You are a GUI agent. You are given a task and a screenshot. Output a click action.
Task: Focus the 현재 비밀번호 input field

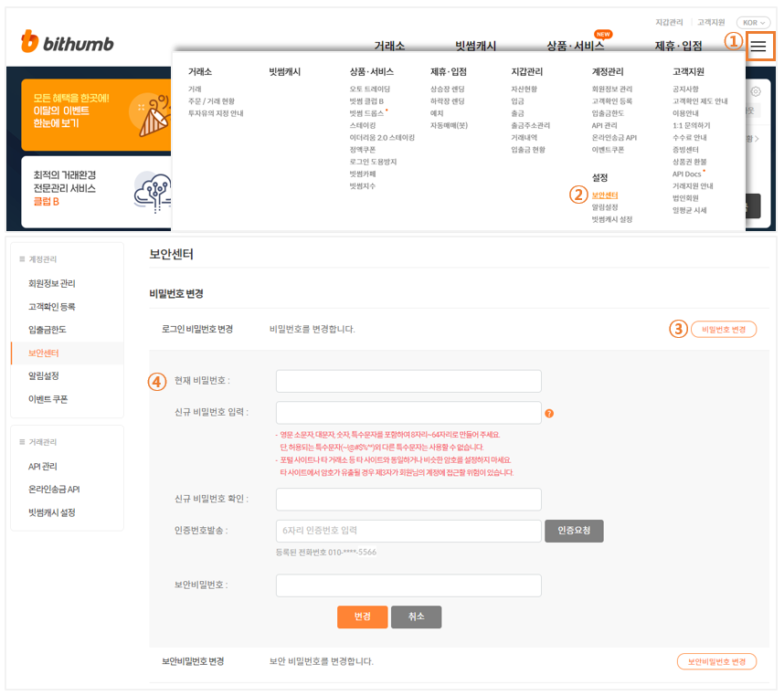pyautogui.click(x=408, y=381)
